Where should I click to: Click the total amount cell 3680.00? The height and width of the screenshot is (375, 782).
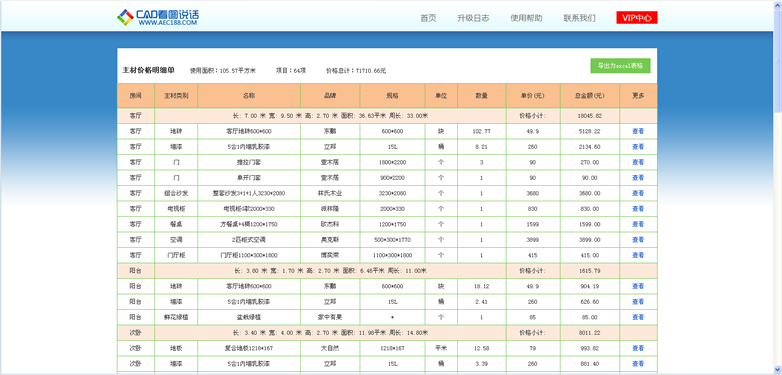[589, 193]
